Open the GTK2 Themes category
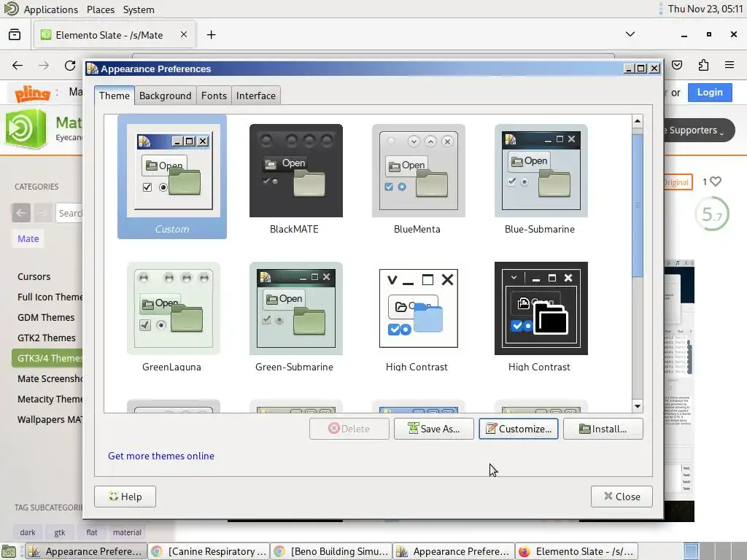 46,338
